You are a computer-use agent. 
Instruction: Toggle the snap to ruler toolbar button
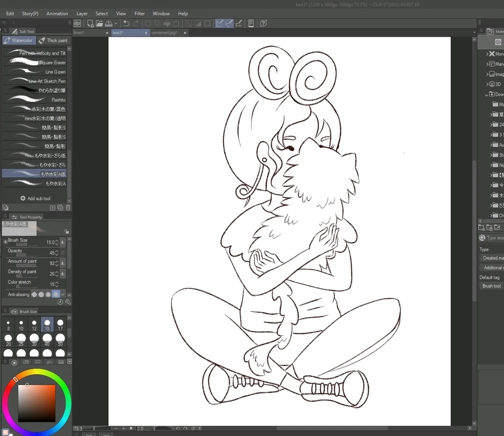(220, 23)
